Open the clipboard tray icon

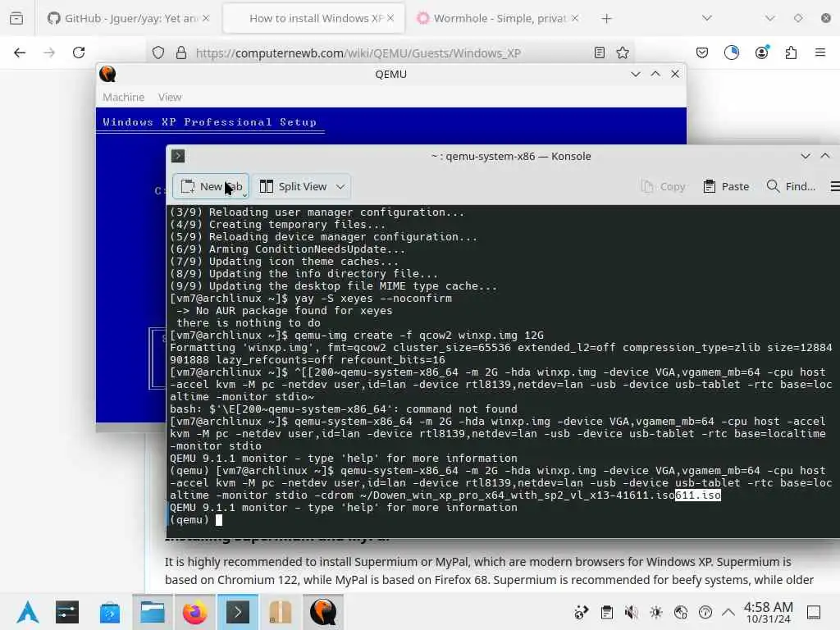click(606, 612)
